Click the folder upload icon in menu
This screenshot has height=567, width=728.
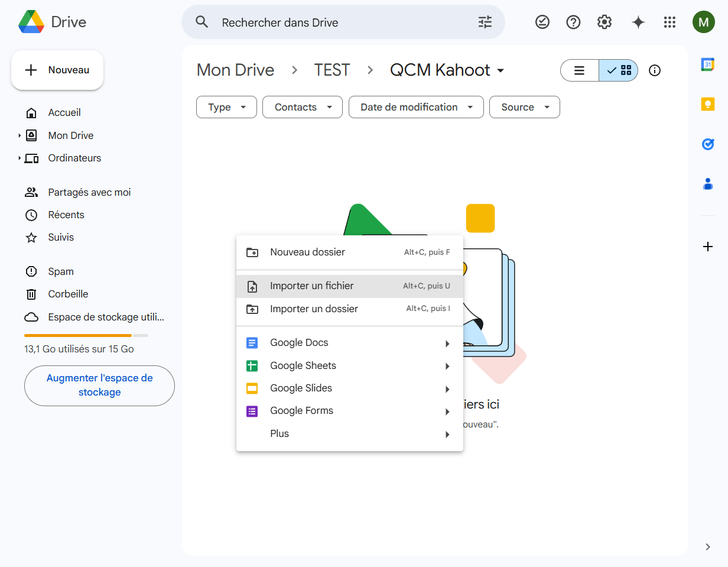tap(252, 309)
